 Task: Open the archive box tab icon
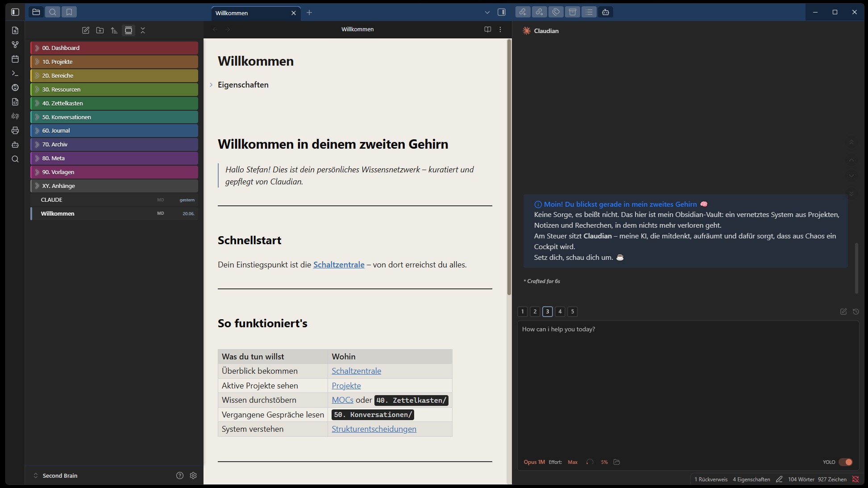pyautogui.click(x=573, y=12)
